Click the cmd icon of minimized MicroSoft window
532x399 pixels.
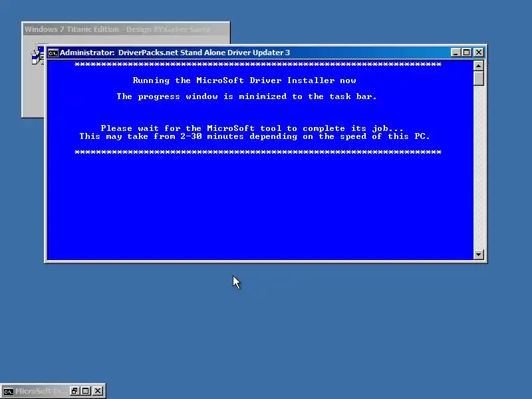click(8, 391)
